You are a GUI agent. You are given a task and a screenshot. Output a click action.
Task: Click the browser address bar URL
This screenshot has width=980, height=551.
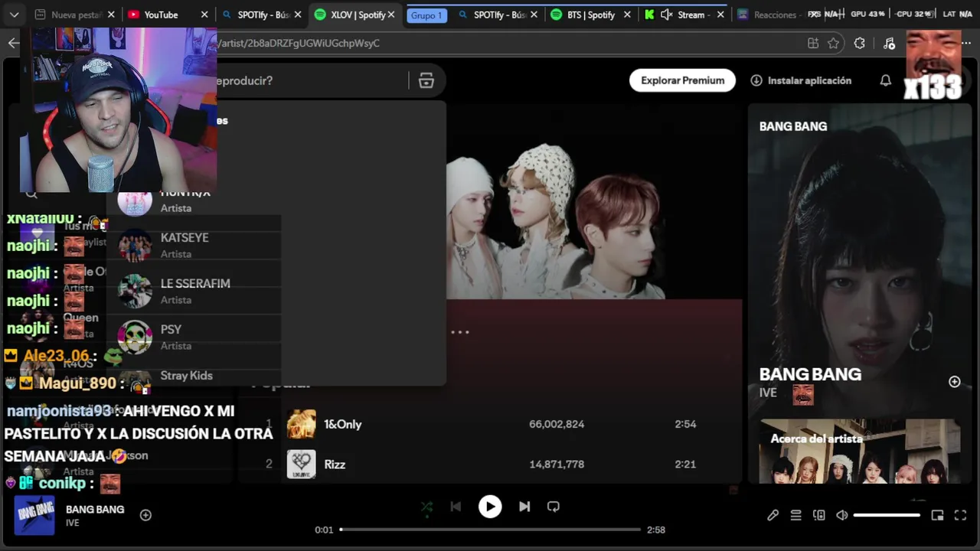(x=299, y=43)
